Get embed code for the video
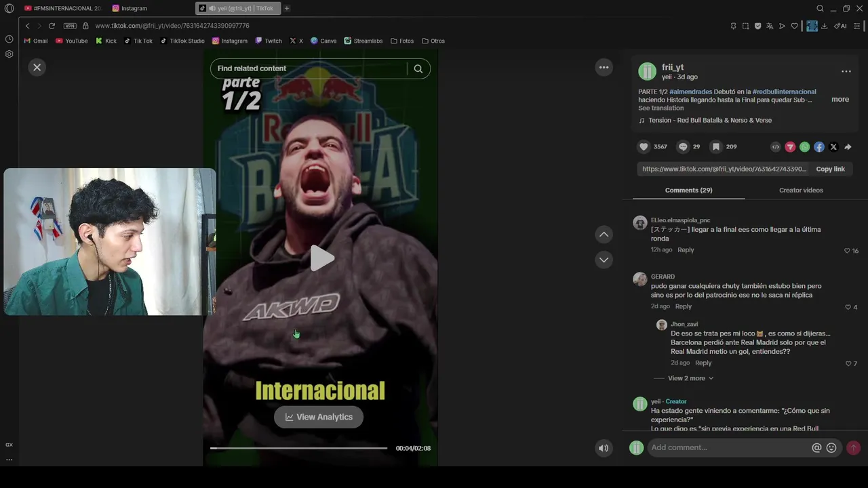The image size is (868, 488). pyautogui.click(x=776, y=146)
